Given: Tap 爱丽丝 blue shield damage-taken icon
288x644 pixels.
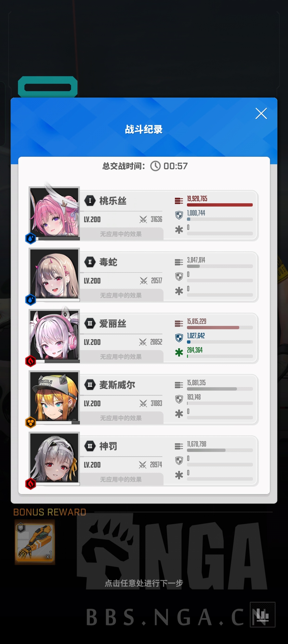Looking at the screenshot, I should 179,338.
